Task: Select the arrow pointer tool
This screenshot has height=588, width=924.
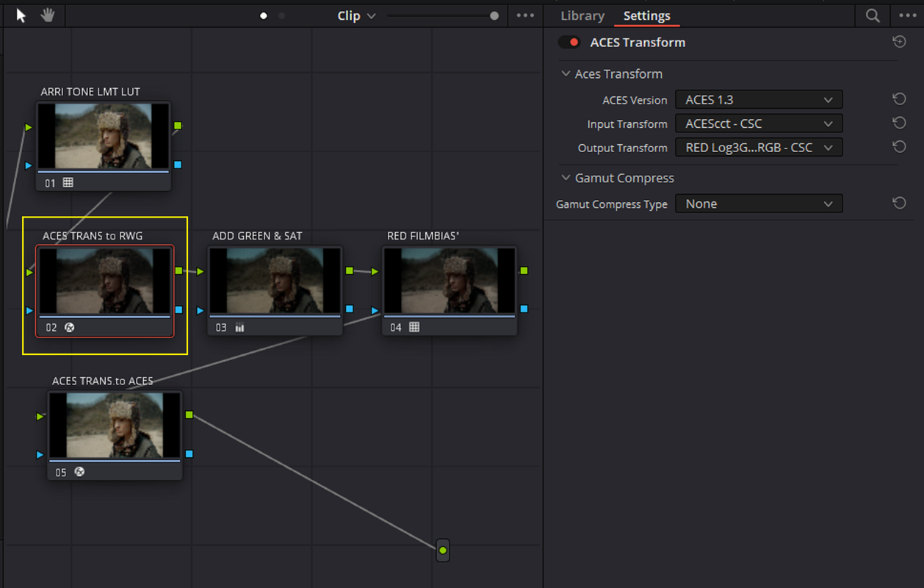Action: tap(21, 15)
